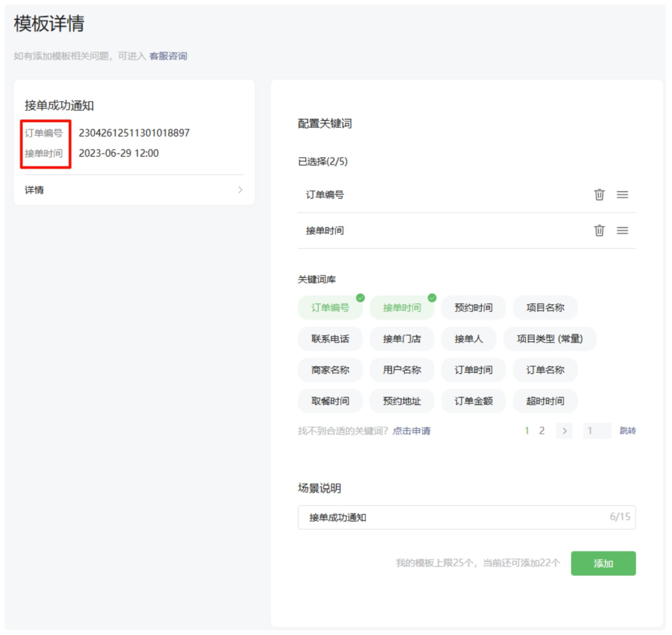Image resolution: width=672 pixels, height=635 pixels.
Task: Delete the 接单时间 keyword via trash icon
Action: point(599,230)
